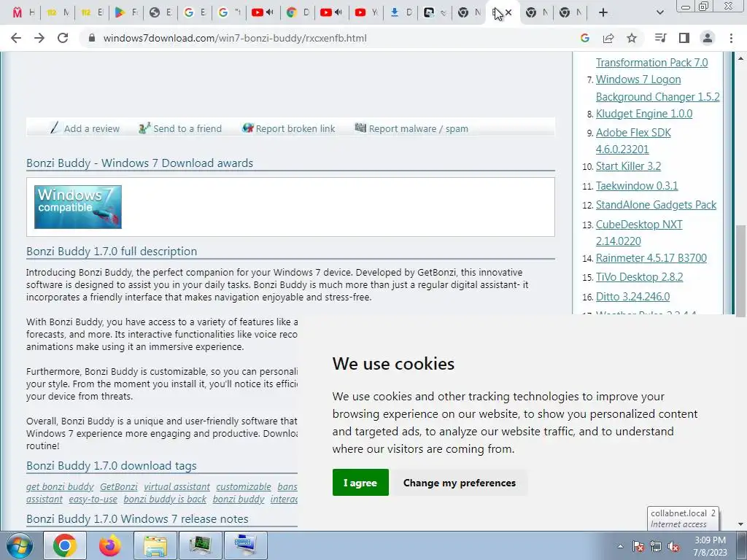Open the on-screen keyboard taskbar app
747x560 pixels.
[245, 545]
